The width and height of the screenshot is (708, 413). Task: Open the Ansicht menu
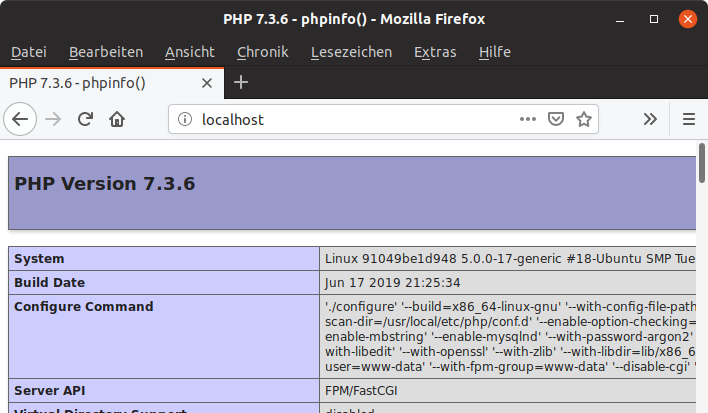[190, 52]
